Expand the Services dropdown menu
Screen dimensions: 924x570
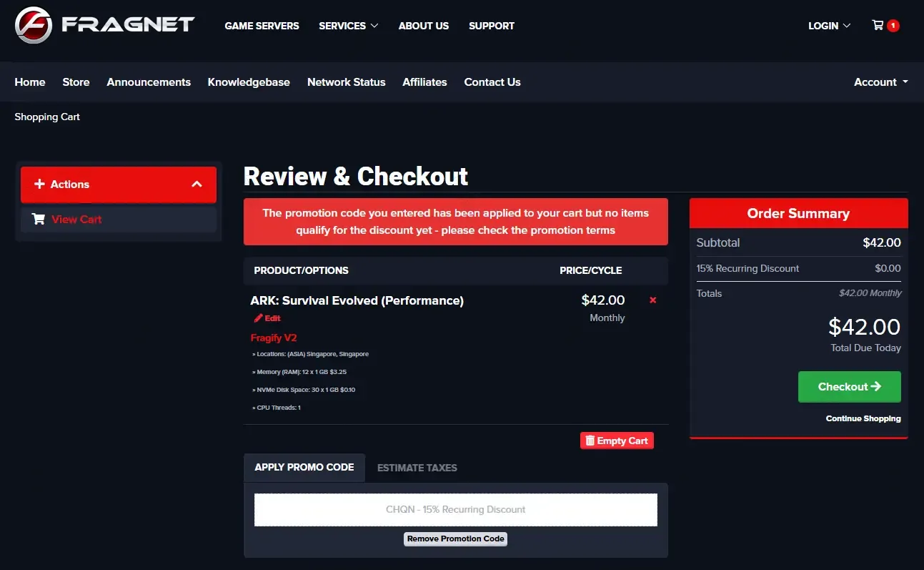pyautogui.click(x=349, y=26)
